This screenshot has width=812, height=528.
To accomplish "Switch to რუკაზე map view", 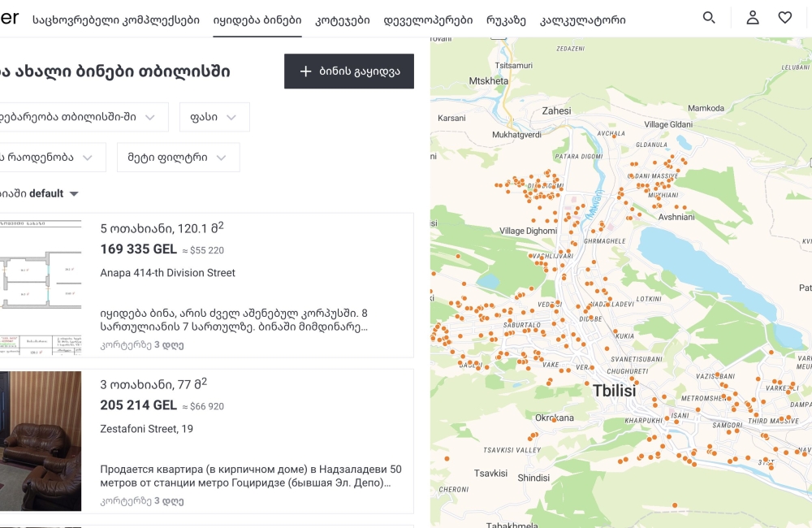I will point(506,19).
